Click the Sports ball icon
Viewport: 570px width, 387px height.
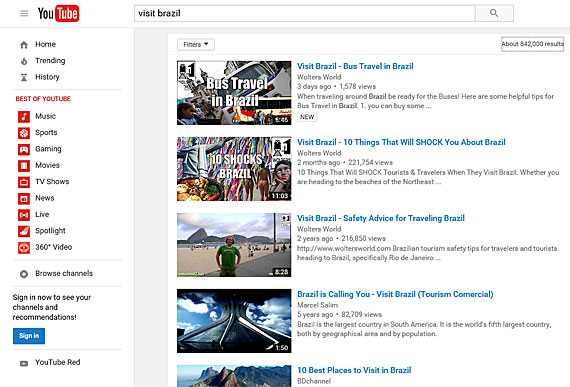(x=24, y=133)
